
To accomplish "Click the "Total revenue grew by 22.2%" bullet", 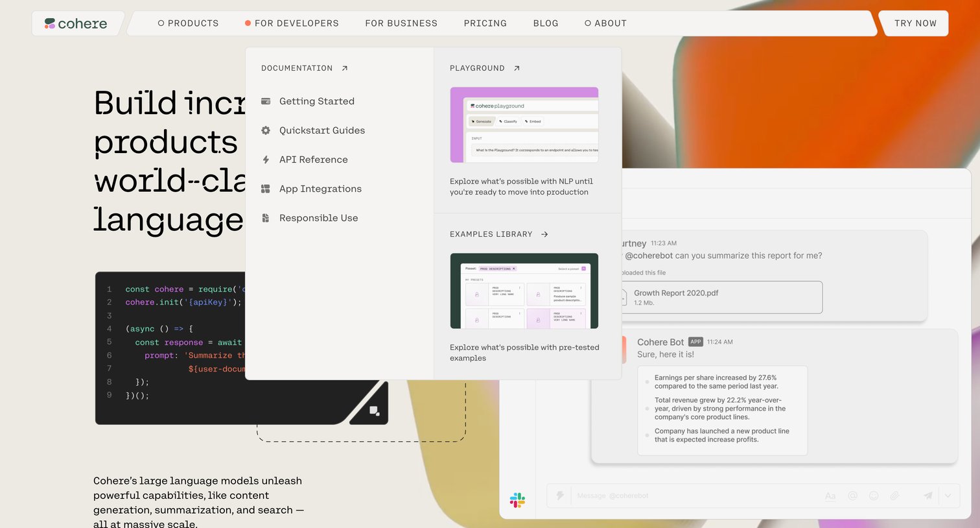I will 720,409.
